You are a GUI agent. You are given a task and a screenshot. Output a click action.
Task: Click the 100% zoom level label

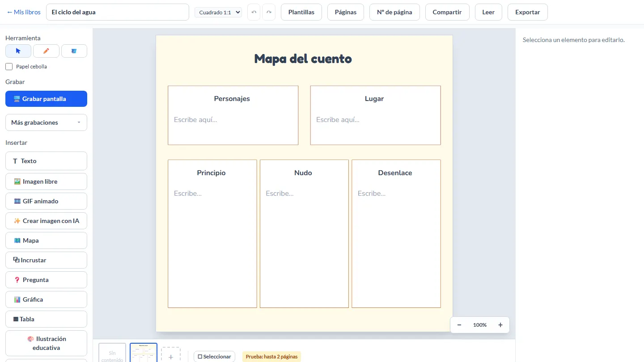coord(480,325)
